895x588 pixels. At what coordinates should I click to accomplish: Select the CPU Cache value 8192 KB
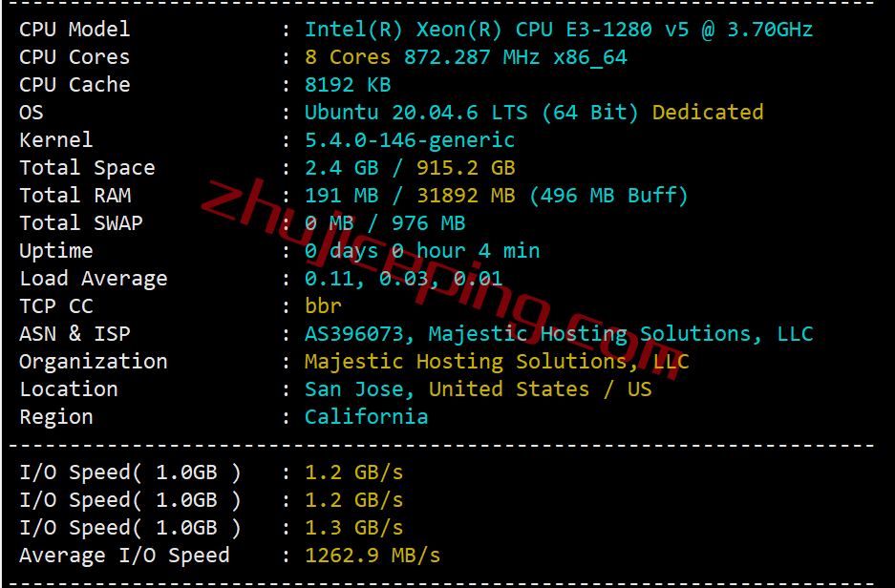click(348, 85)
